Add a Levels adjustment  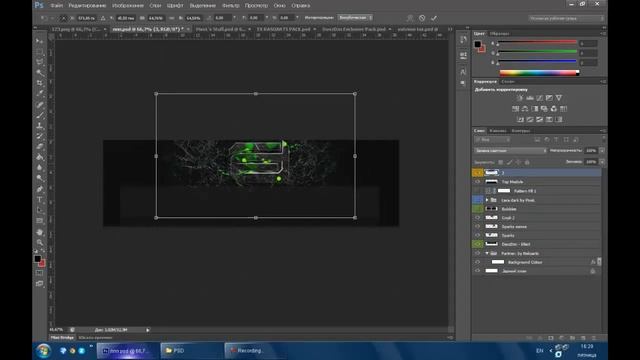[530, 98]
